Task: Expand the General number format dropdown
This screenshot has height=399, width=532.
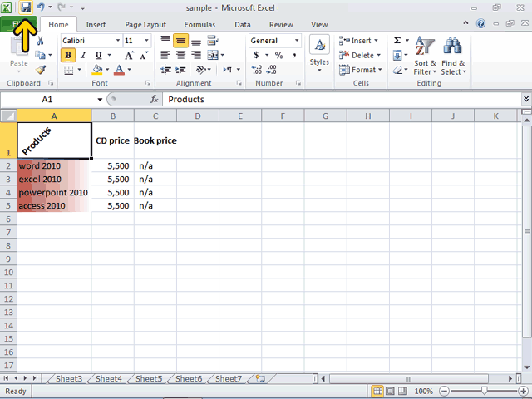Action: click(297, 41)
